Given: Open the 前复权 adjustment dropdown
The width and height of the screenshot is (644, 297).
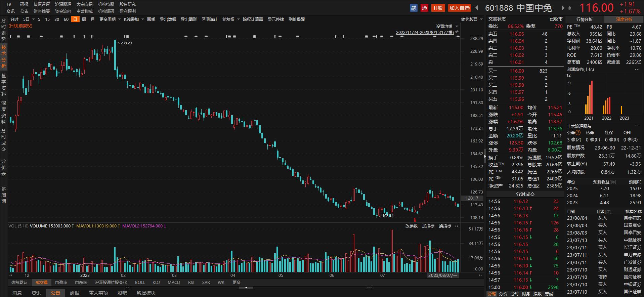Looking at the screenshot, I should tap(230, 19).
